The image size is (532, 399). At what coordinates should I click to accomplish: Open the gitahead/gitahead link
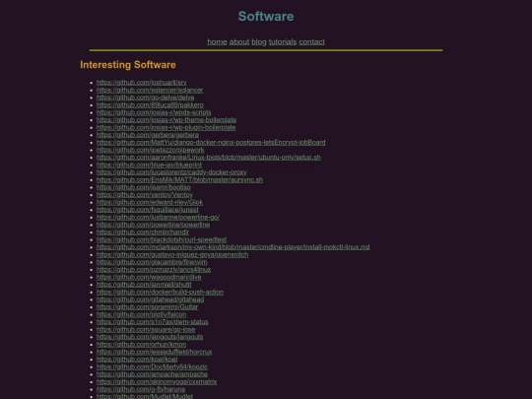151,299
